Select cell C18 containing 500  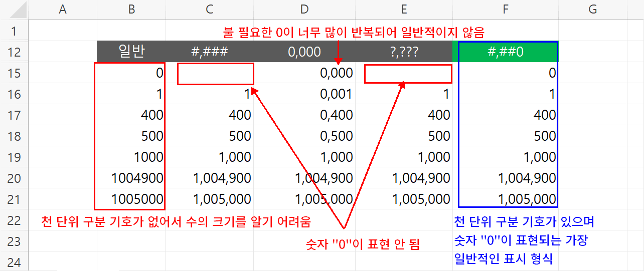click(210, 136)
